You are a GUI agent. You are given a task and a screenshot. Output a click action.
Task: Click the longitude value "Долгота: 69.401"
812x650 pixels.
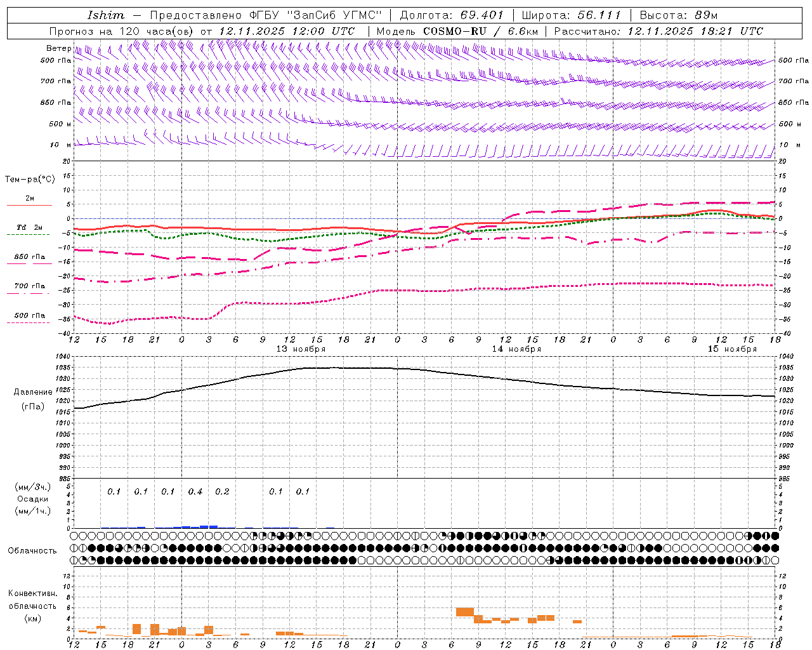[x=452, y=15]
